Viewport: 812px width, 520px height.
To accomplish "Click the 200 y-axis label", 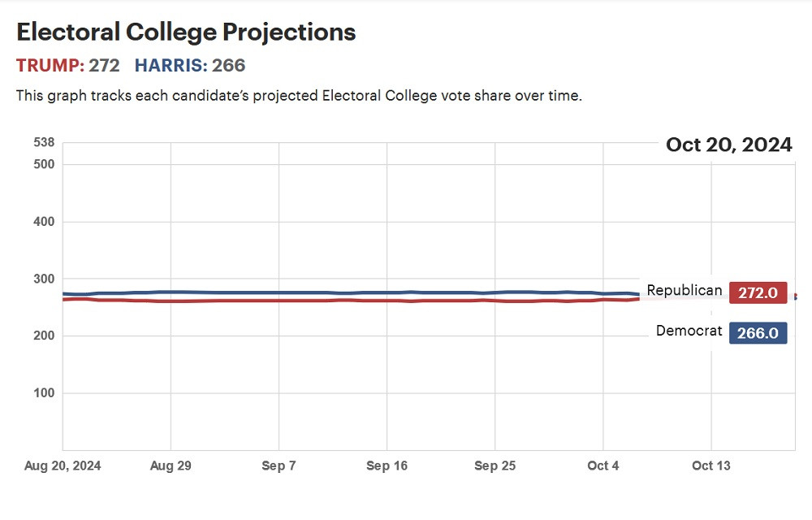I will pyautogui.click(x=44, y=336).
